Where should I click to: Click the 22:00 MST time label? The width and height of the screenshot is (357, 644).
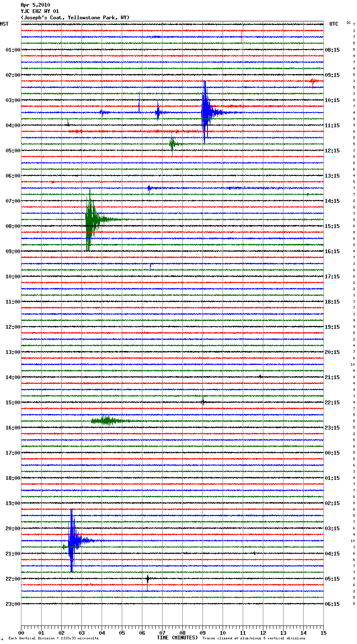pyautogui.click(x=13, y=579)
